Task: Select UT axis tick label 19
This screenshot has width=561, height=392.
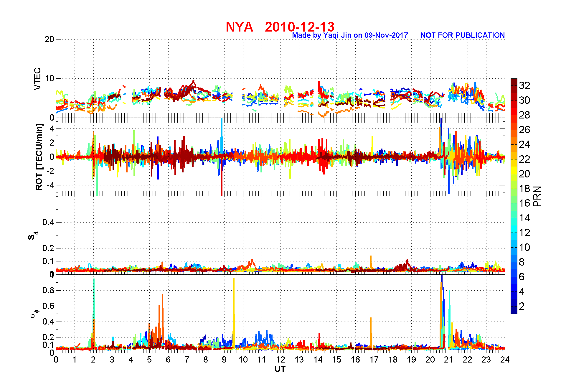Action: click(411, 360)
